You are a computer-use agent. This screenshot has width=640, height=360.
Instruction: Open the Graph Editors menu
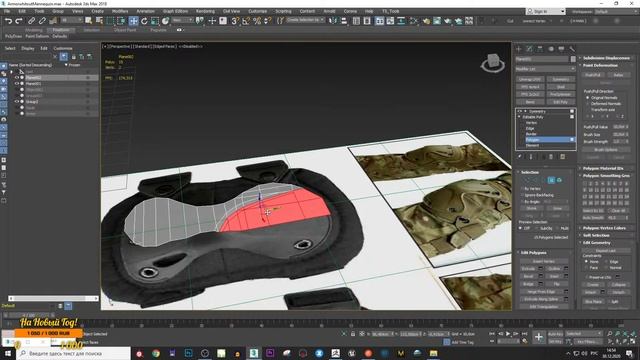pyautogui.click(x=175, y=11)
